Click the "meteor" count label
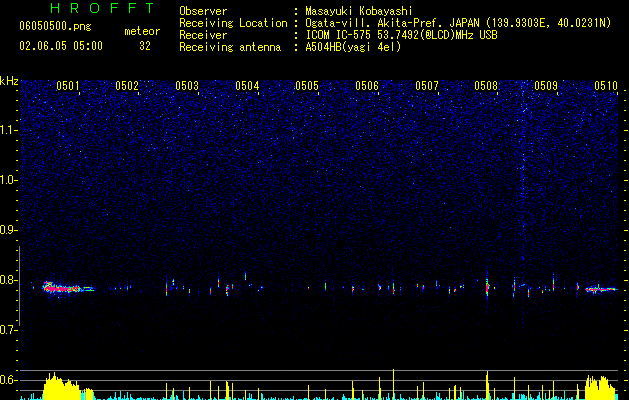 pos(142,31)
